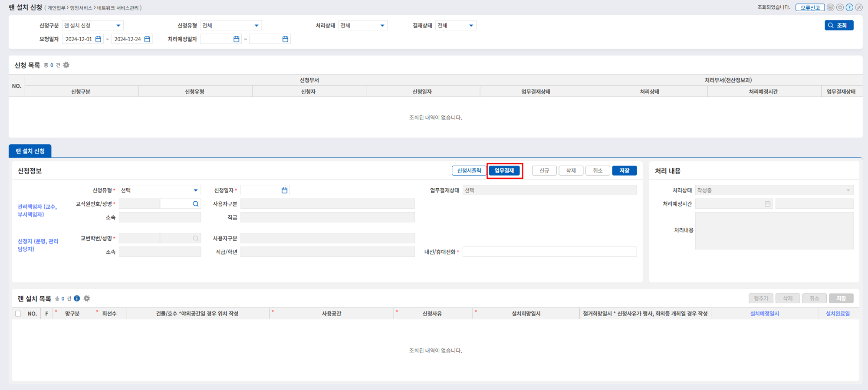Open 랜 설치 목록 settings gear
The height and width of the screenshot is (390, 868).
(87, 298)
